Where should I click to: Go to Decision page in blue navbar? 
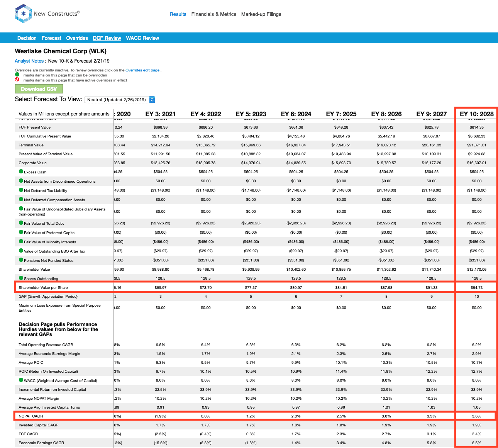(27, 38)
